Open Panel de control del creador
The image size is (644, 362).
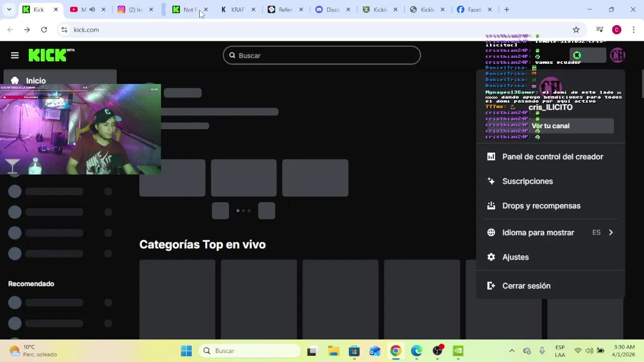(550, 157)
